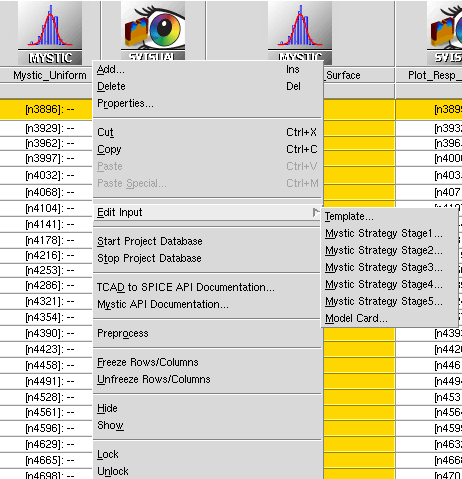Select node cell [n4068]
This screenshot has height=479, width=462.
46,192
